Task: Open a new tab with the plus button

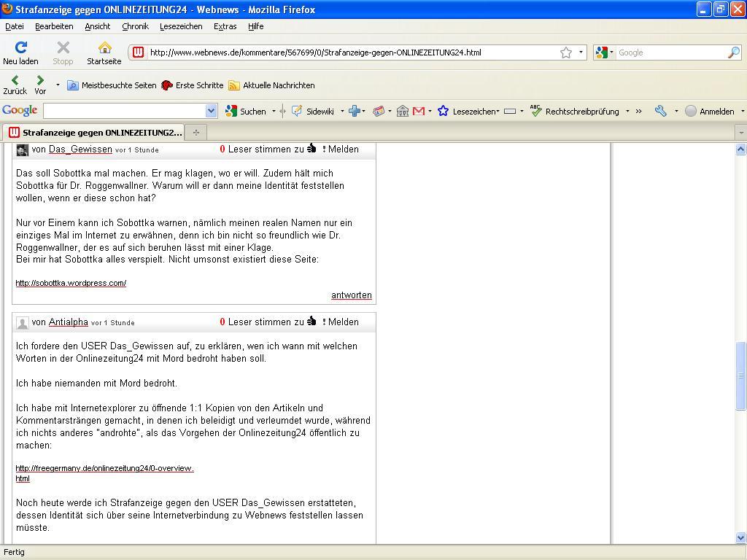Action: 196,132
